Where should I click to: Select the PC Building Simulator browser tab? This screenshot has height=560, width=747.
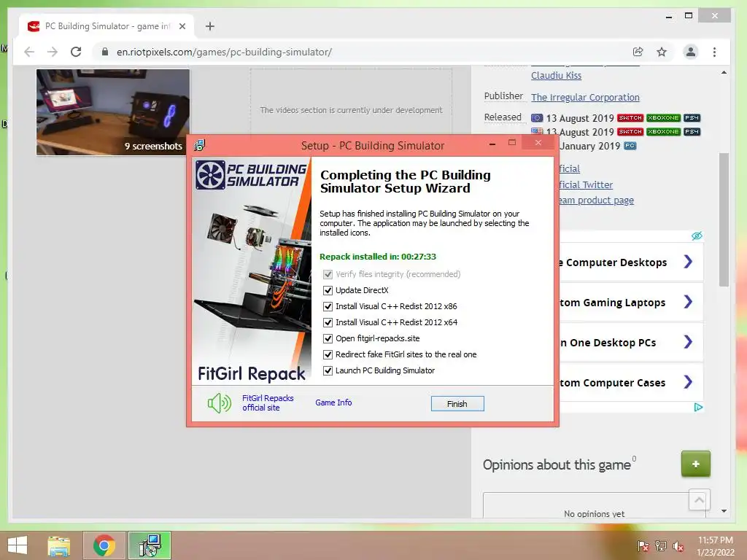point(107,26)
